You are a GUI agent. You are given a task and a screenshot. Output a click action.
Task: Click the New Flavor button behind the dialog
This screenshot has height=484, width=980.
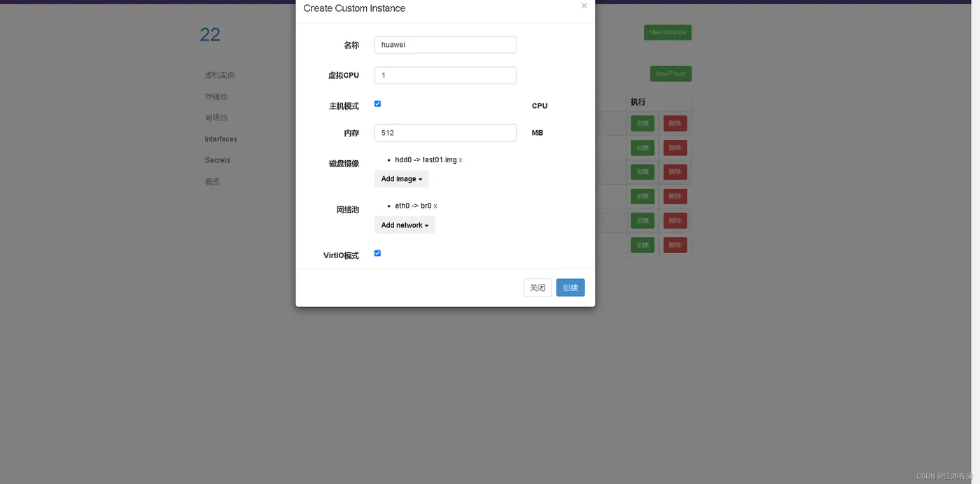click(671, 73)
